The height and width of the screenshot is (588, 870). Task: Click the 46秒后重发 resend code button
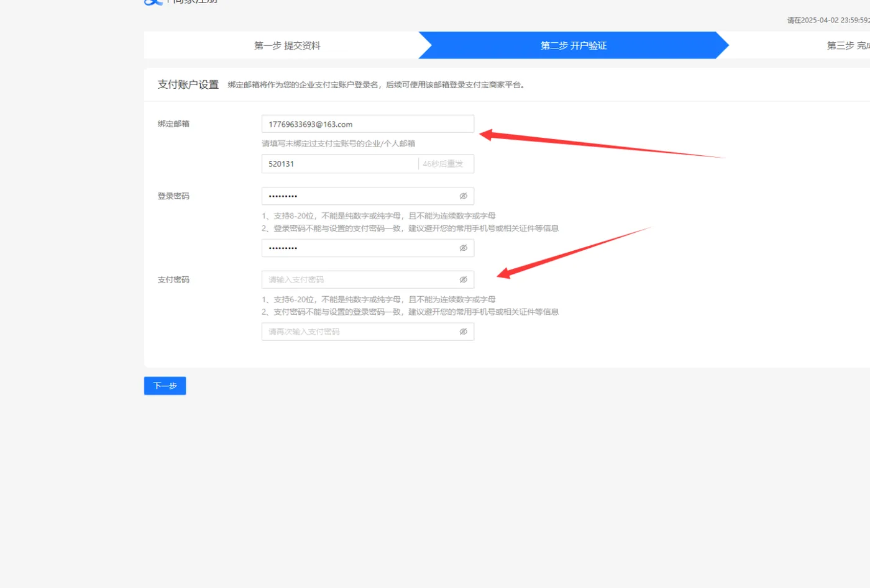pos(443,164)
